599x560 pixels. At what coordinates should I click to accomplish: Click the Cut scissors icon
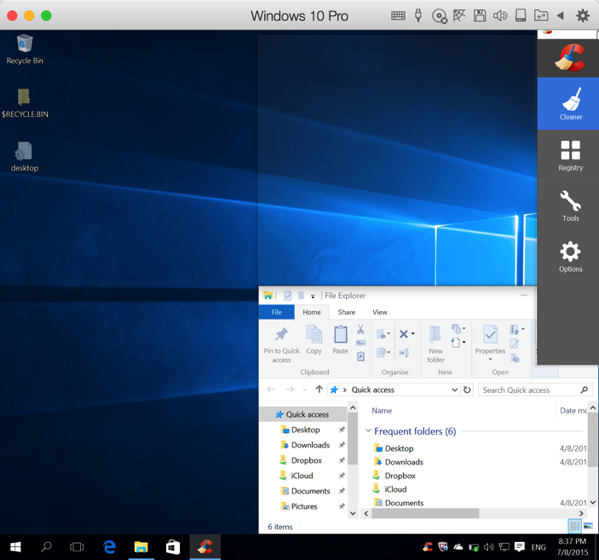pyautogui.click(x=360, y=329)
